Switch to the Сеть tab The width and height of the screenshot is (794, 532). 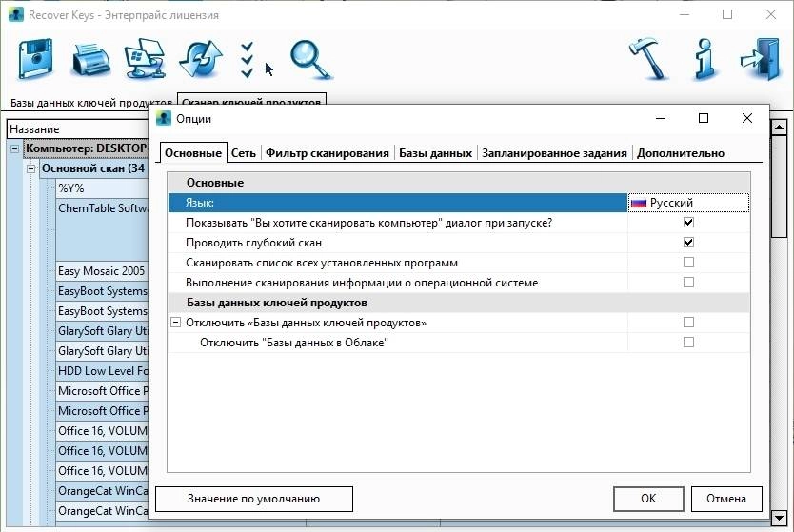tap(243, 153)
